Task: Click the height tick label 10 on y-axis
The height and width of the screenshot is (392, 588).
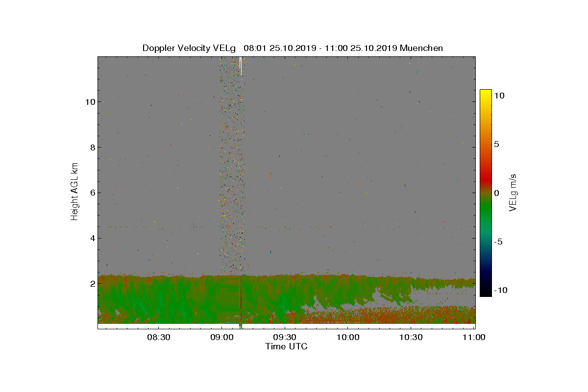Action: pos(90,102)
